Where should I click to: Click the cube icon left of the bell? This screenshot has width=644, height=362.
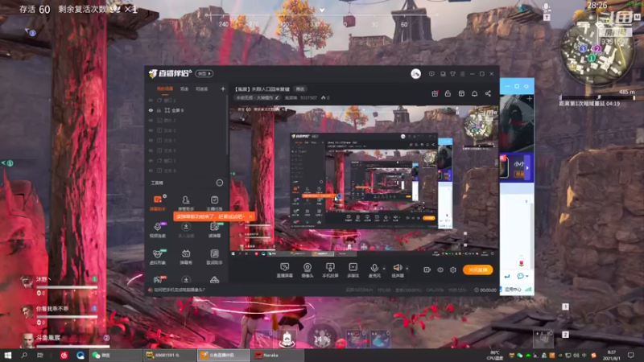[x=461, y=93]
